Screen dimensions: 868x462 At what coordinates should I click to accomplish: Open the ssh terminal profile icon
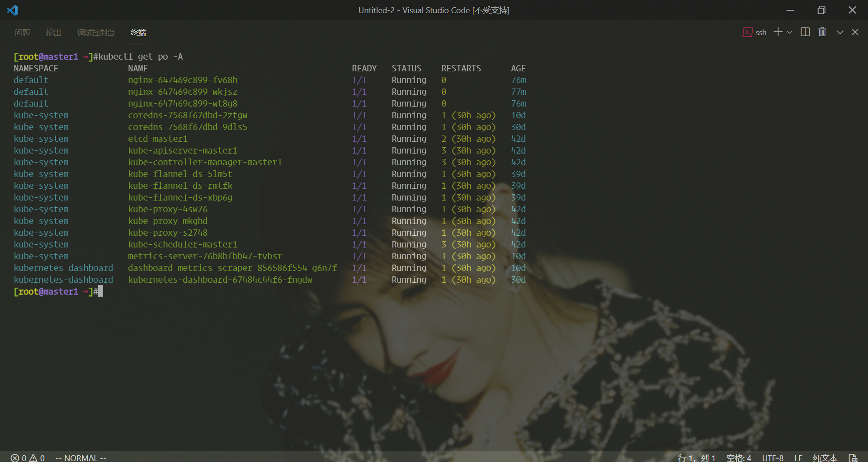click(x=747, y=32)
